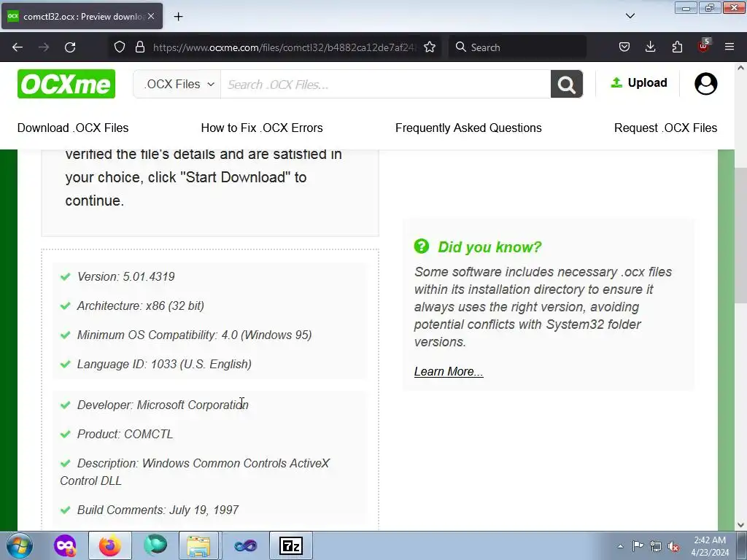Open 7-Zip from the taskbar
This screenshot has width=747, height=560.
[x=291, y=545]
